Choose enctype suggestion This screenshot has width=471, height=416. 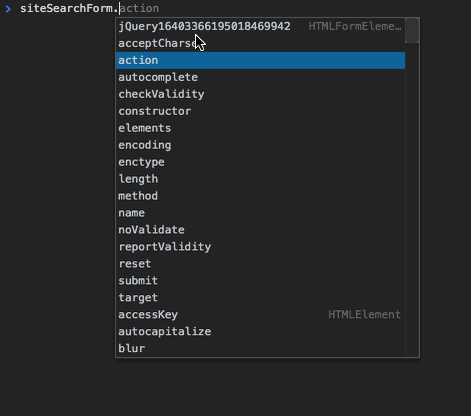coord(260,162)
